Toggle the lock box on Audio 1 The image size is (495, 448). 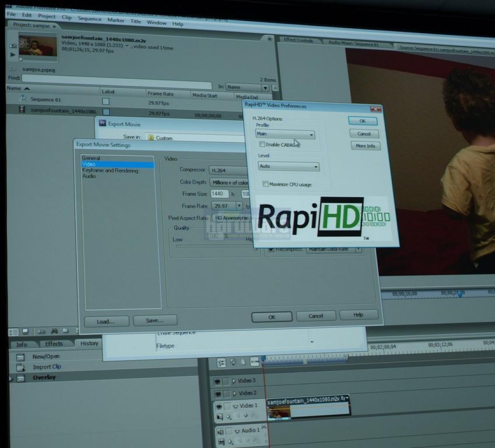click(x=229, y=431)
